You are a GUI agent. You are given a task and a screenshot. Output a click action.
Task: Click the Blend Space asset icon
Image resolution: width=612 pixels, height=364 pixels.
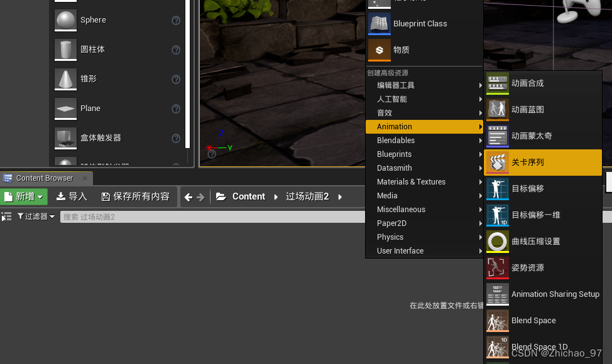pyautogui.click(x=497, y=320)
